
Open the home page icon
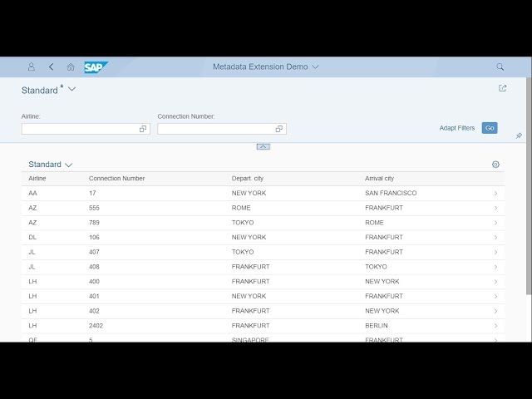point(71,66)
